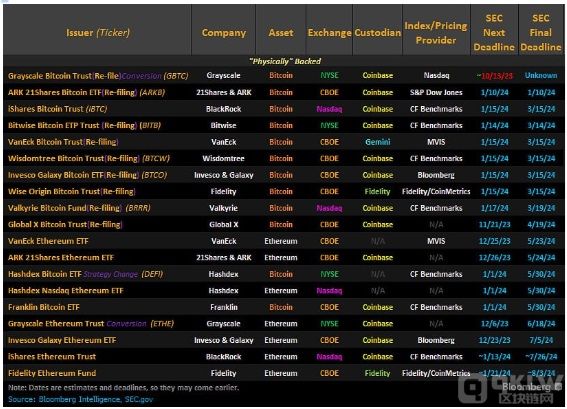Click '5/24/24' final deadline for ARK Ethereum
Screen dimensions: 567x409
[x=541, y=258]
